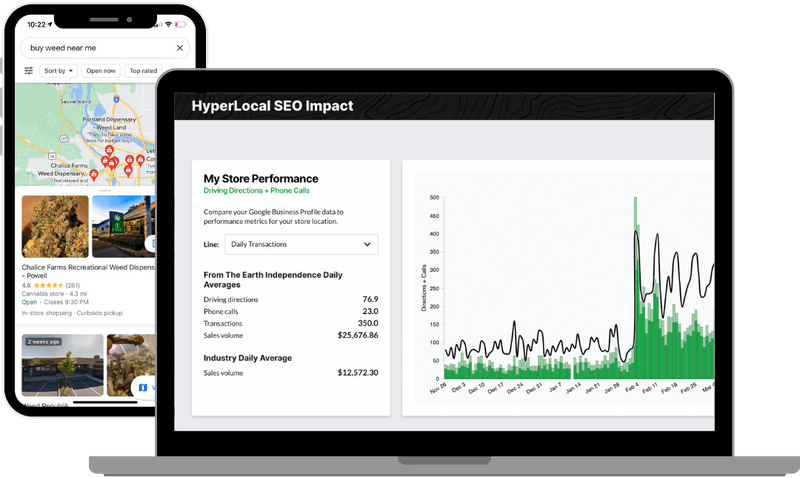This screenshot has width=800, height=478.
Task: Click the 'Open · Closes 9:30 PM' status text
Action: point(55,302)
